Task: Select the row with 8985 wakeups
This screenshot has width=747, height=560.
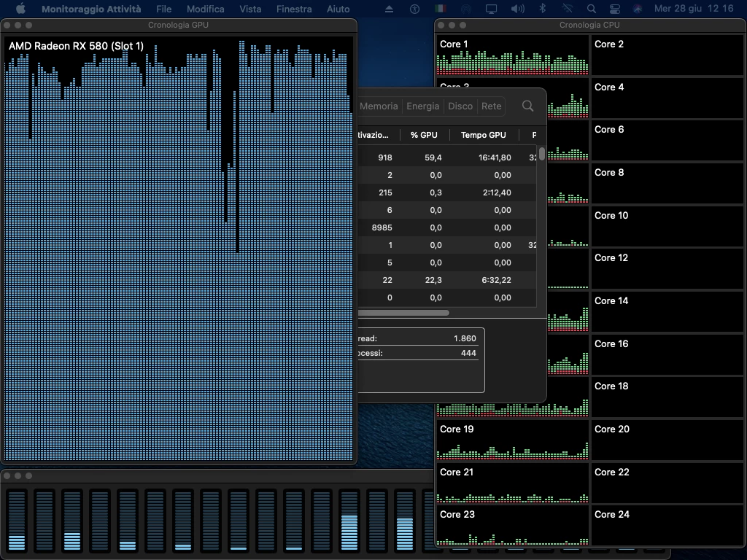Action: (447, 227)
